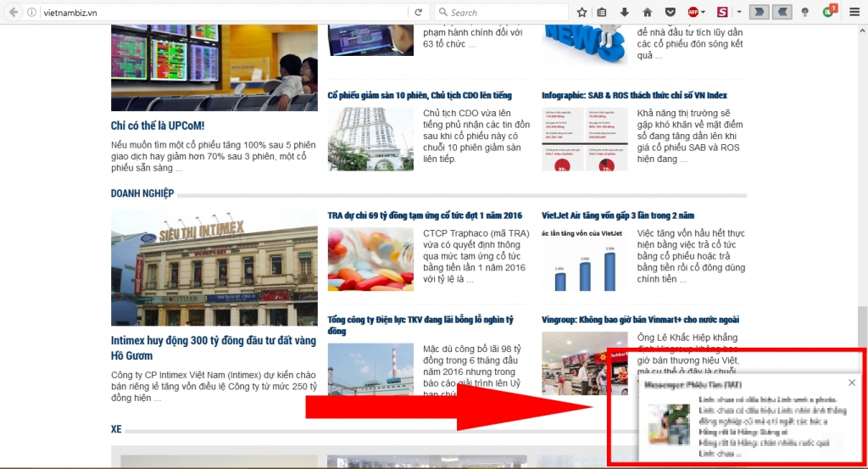The width and height of the screenshot is (868, 469).
Task: Open the DOANH NGHIỆP section
Action: coord(142,193)
